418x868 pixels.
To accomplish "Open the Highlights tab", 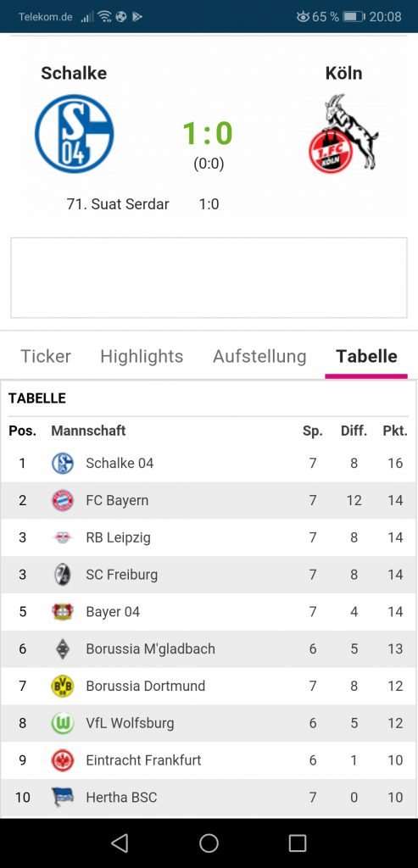I will [142, 356].
